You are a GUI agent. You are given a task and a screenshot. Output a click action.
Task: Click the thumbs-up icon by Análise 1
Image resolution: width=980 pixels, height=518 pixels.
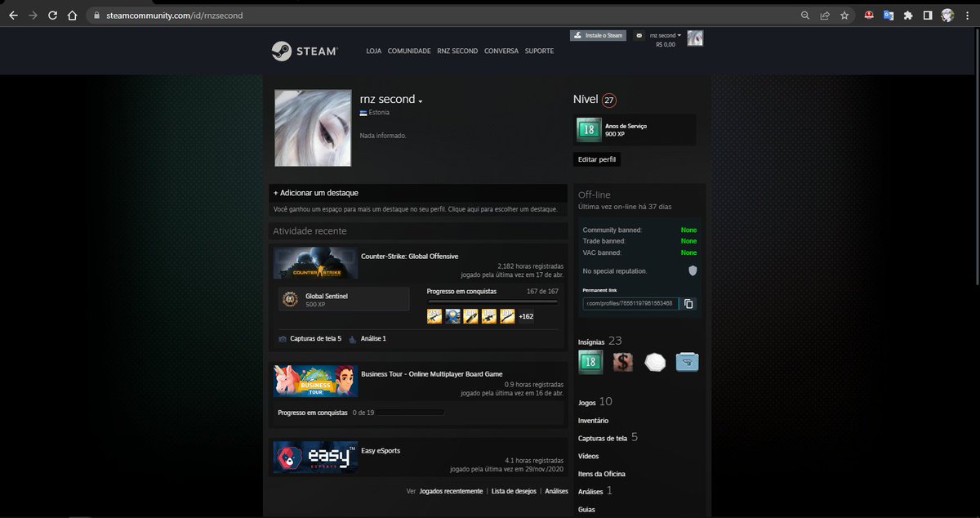coord(353,338)
